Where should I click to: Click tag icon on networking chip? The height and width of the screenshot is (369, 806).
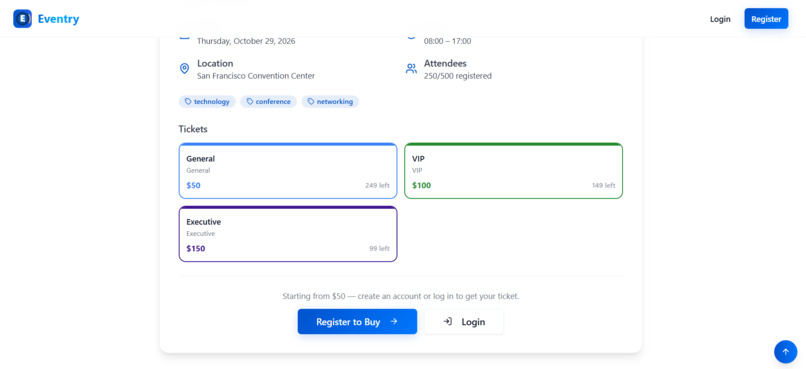click(x=311, y=102)
